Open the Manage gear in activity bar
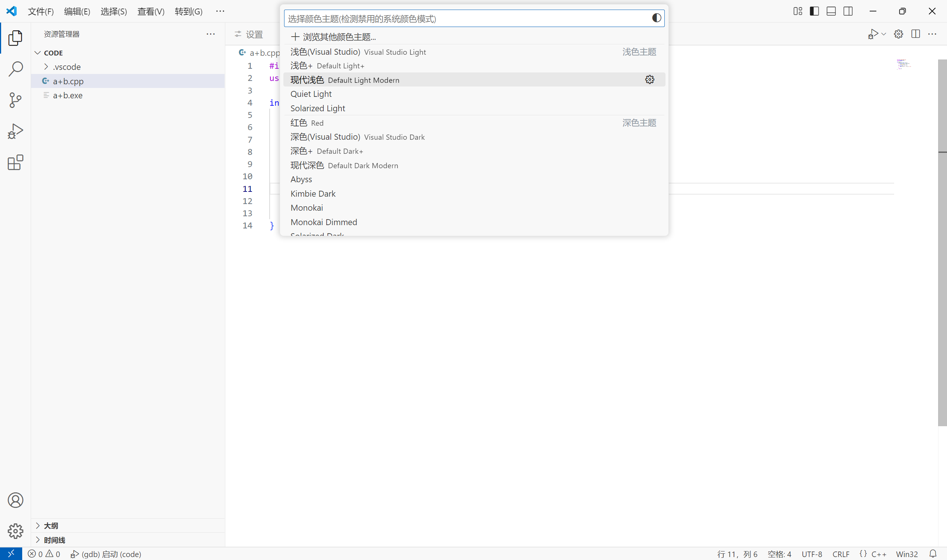Viewport: 947px width, 560px height. (x=15, y=531)
